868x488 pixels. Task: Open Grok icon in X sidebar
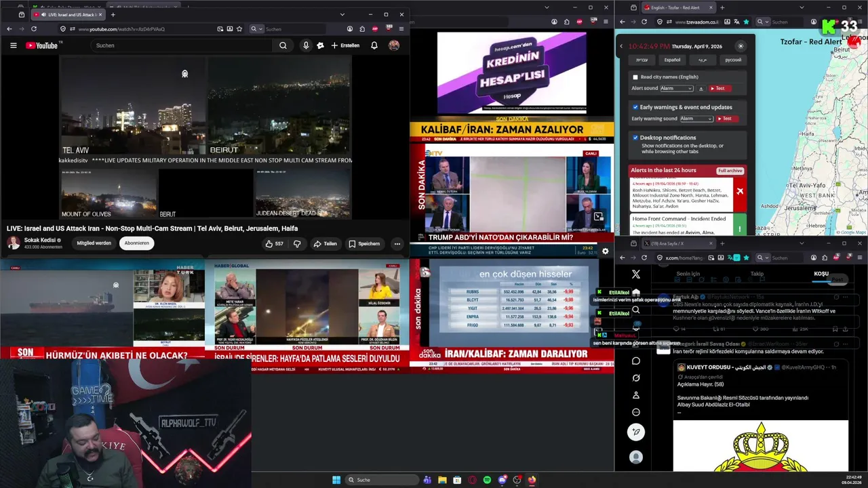click(x=636, y=378)
